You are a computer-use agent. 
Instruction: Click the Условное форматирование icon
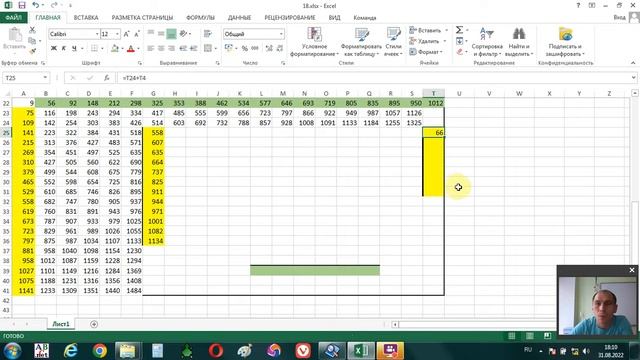pos(314,34)
